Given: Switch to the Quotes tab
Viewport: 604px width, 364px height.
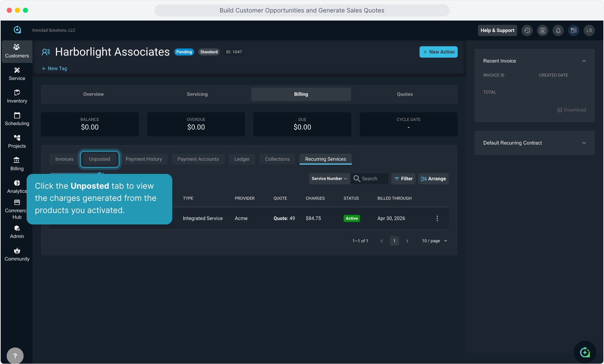Looking at the screenshot, I should tap(405, 94).
